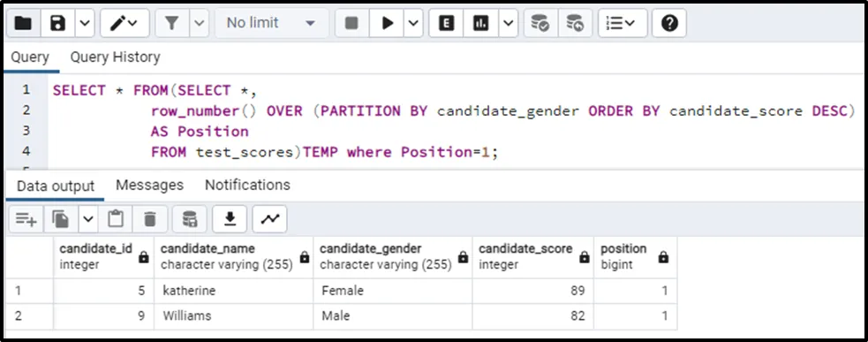Add a row with the add-row icon
This screenshot has width=868, height=342.
(x=26, y=219)
